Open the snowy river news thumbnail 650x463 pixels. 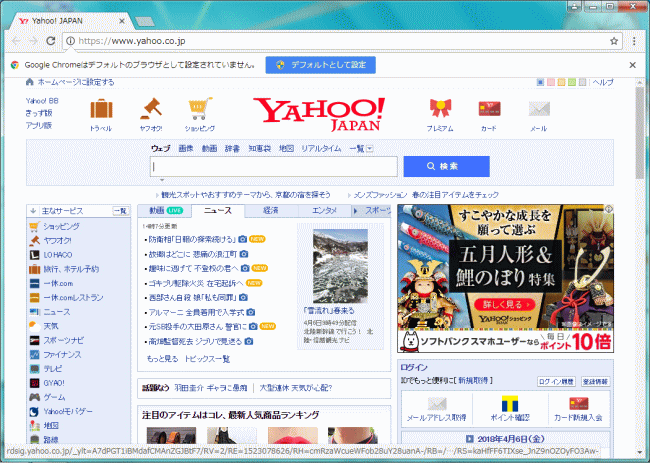coord(340,266)
